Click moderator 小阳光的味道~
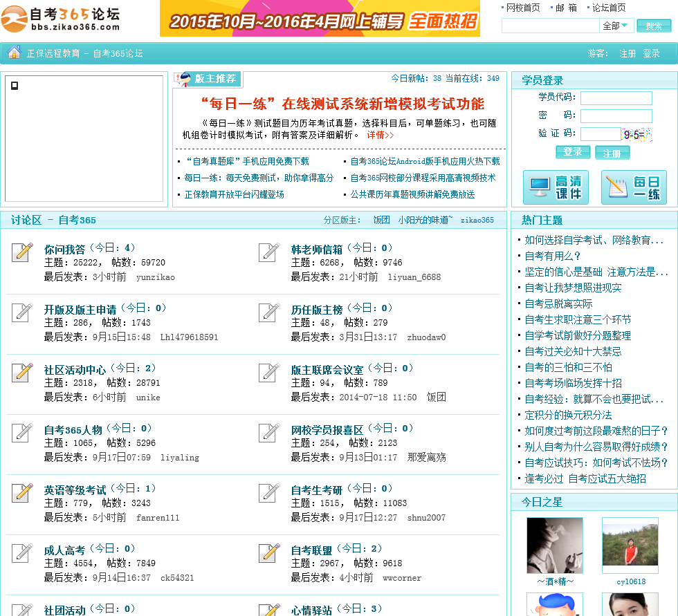 coord(425,221)
